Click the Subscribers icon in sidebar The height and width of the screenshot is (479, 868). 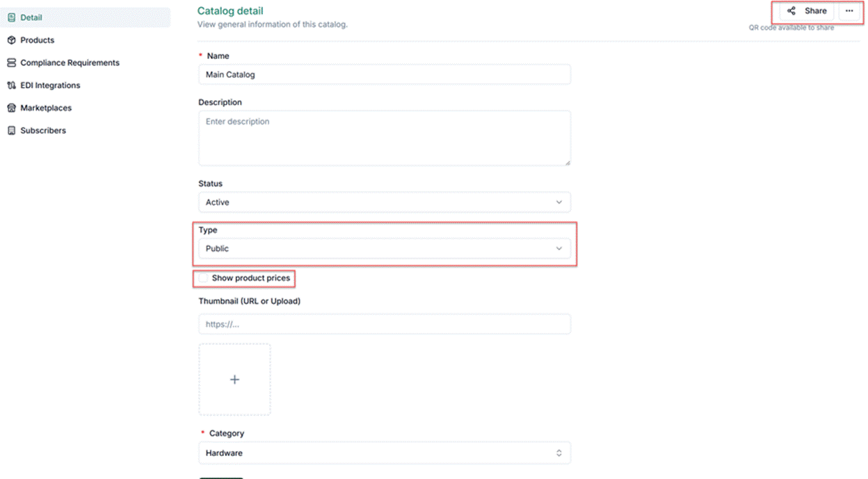(11, 131)
